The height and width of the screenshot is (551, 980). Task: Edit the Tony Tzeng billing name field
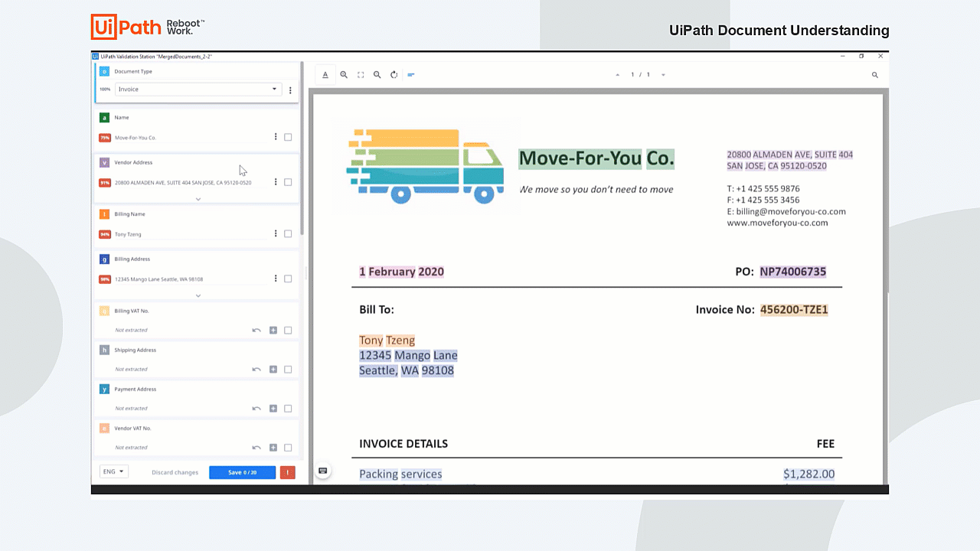(x=191, y=234)
